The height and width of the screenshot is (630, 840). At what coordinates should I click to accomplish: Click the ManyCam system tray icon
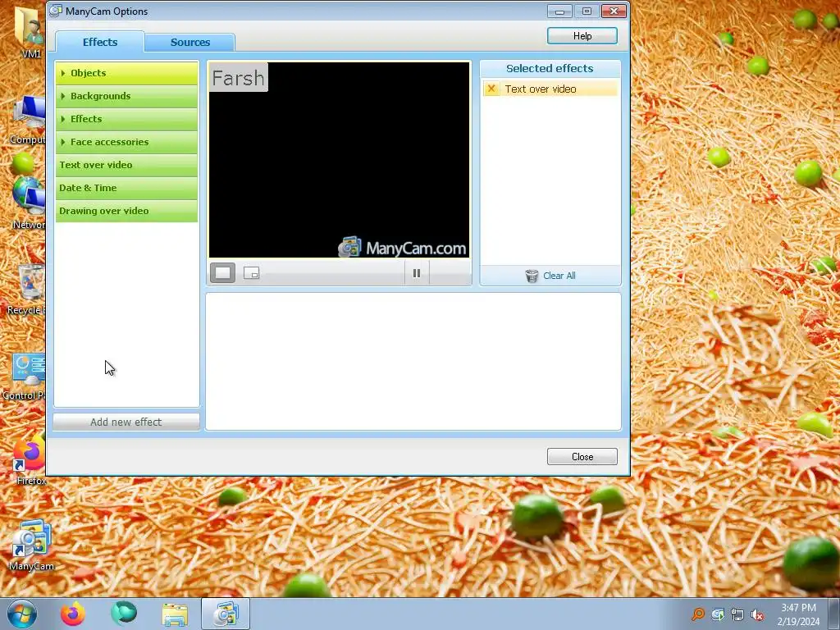pos(718,614)
